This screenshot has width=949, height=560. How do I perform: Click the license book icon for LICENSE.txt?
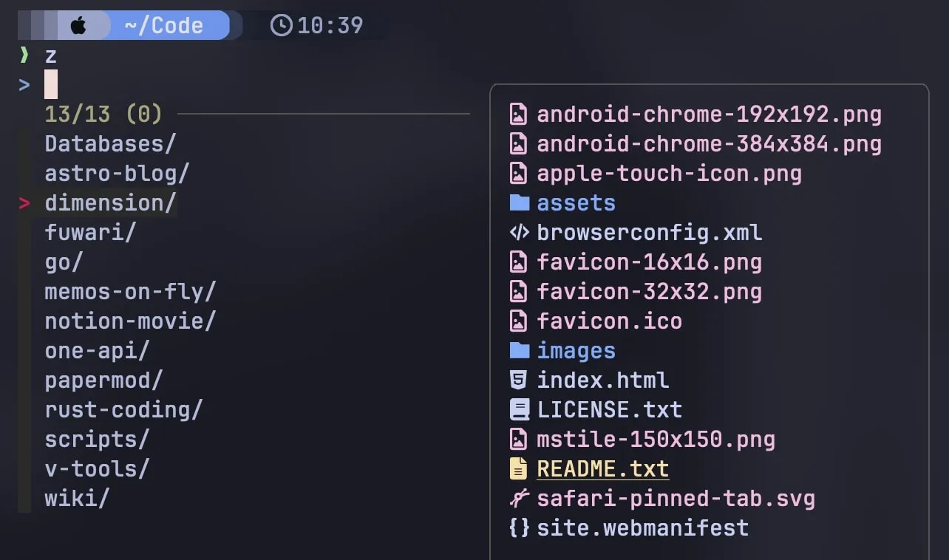coord(520,410)
